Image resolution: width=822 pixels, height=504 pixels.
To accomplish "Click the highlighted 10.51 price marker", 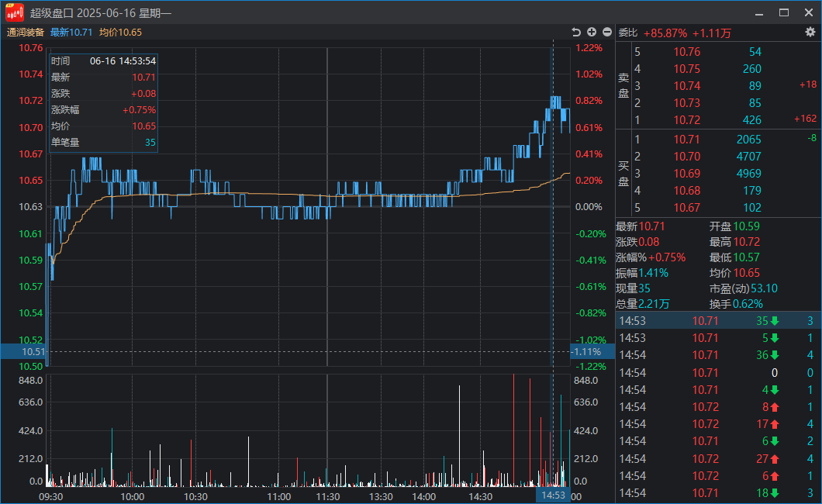I will (x=23, y=351).
